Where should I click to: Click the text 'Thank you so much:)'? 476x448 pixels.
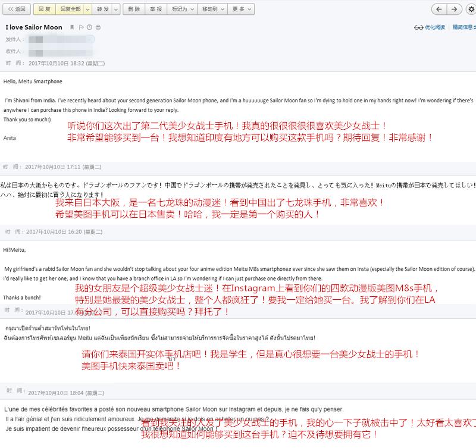coord(27,120)
